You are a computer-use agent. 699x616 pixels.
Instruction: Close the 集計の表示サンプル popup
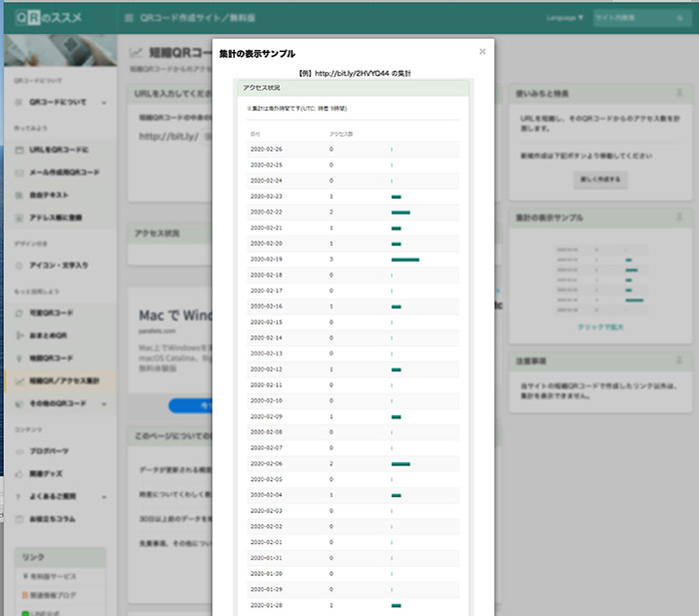pyautogui.click(x=482, y=52)
